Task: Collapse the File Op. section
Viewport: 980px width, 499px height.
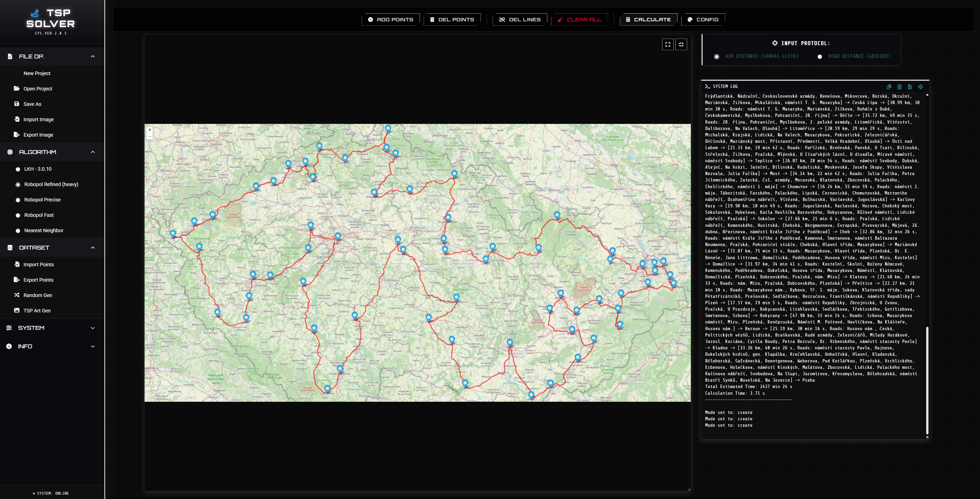Action: [x=93, y=57]
